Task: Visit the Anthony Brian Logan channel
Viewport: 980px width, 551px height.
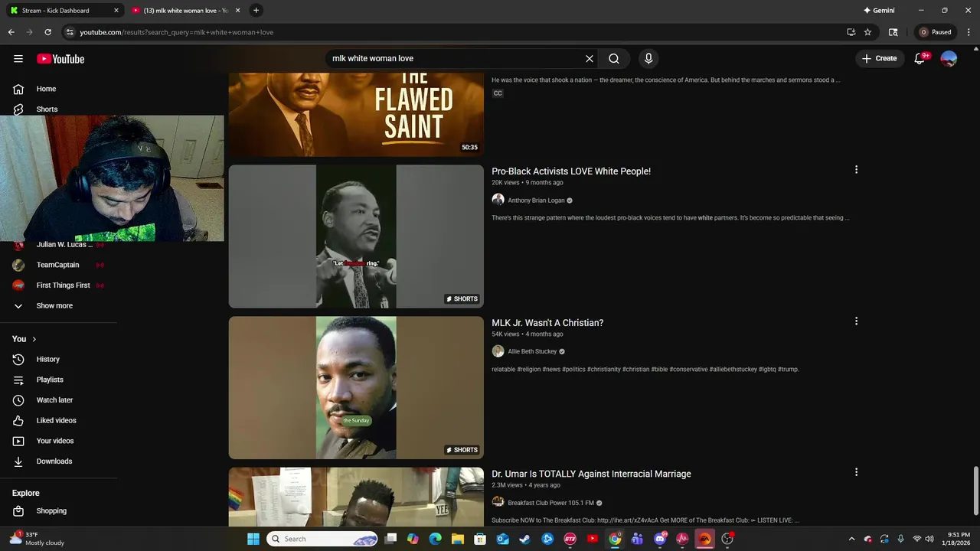Action: pyautogui.click(x=536, y=201)
